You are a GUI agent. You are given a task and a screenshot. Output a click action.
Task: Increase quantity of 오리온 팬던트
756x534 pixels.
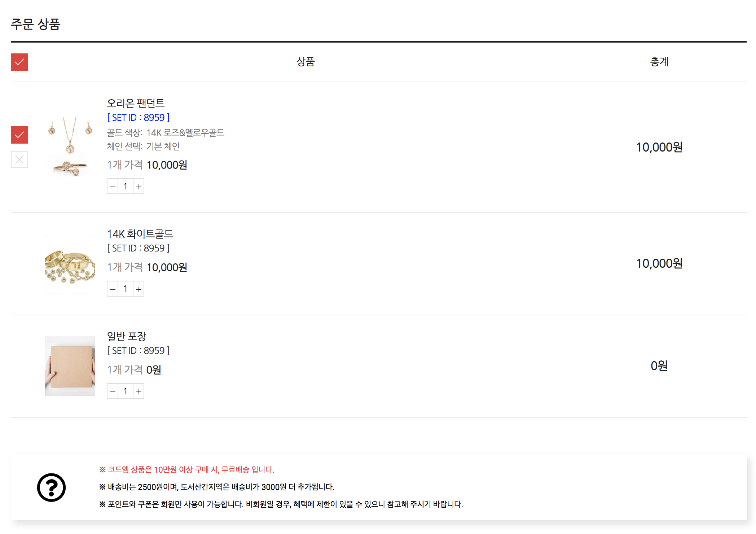[139, 187]
